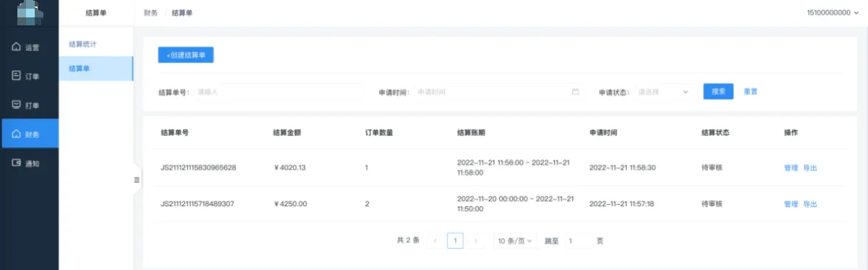Viewport: 868px width, 270px height.
Task: Select 结算单 in the submenu
Action: 95,68
